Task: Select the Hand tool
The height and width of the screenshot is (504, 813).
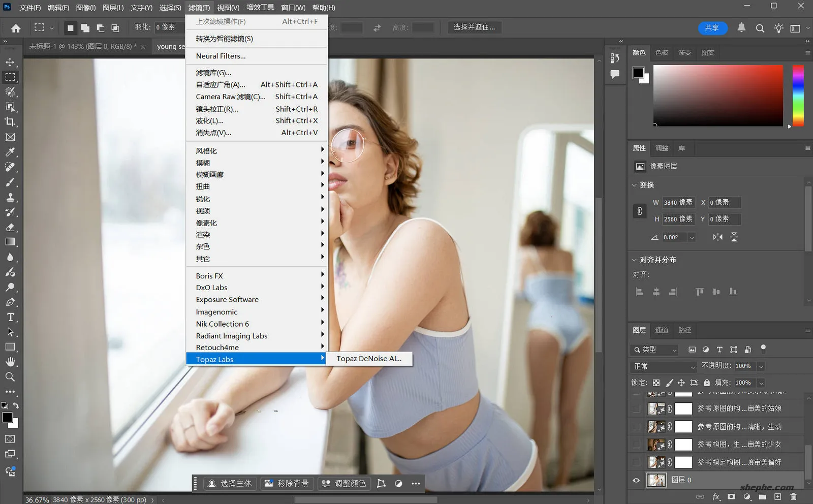Action: (10, 362)
